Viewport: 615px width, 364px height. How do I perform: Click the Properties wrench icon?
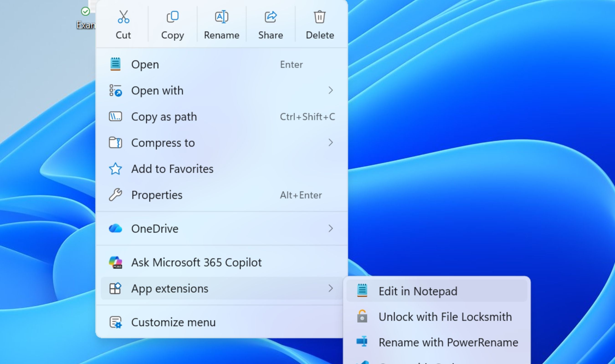click(x=115, y=195)
